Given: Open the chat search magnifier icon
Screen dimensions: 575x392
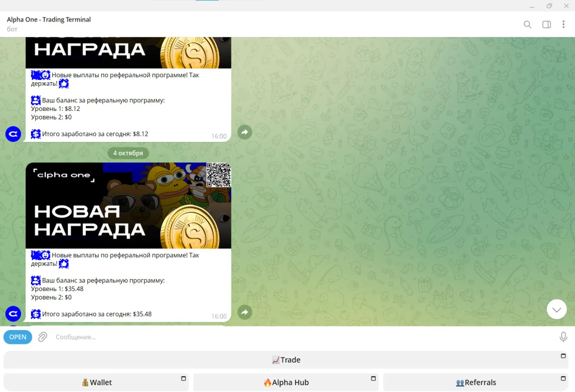Looking at the screenshot, I should tap(528, 25).
